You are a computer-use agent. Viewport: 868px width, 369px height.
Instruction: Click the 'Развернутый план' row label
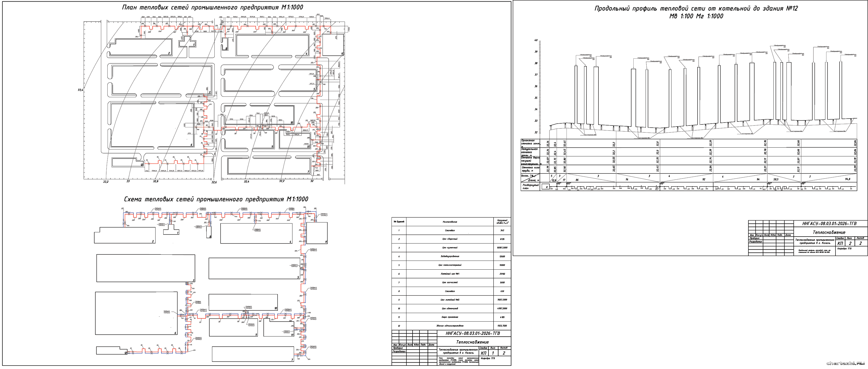pyautogui.click(x=530, y=187)
